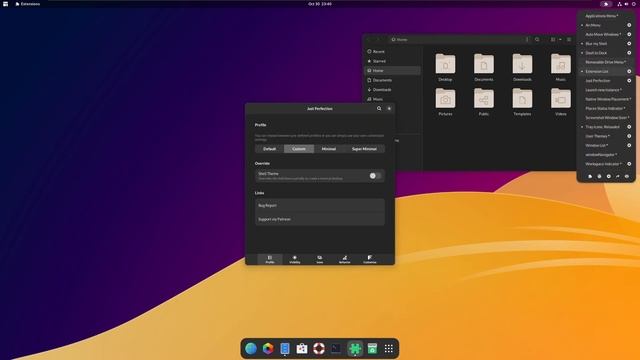640x360 pixels.
Task: Select Downloads in Files sidebar
Action: pyautogui.click(x=392, y=90)
